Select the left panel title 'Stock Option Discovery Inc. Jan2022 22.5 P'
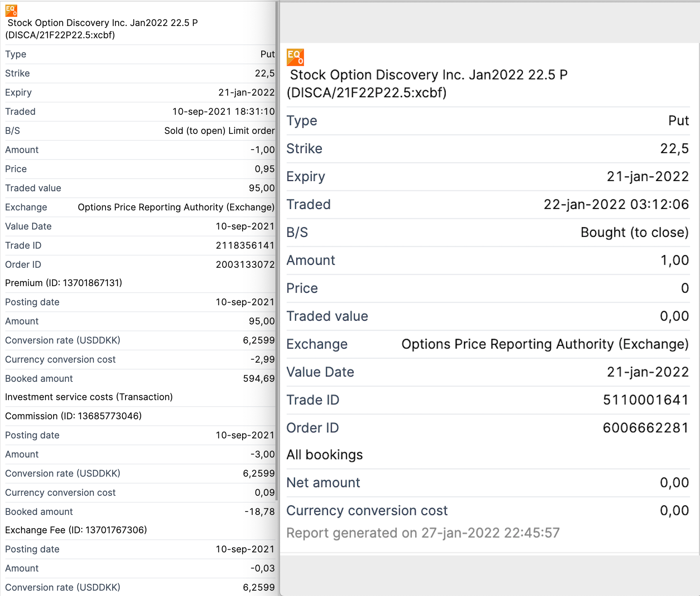700x596 pixels. click(x=103, y=23)
